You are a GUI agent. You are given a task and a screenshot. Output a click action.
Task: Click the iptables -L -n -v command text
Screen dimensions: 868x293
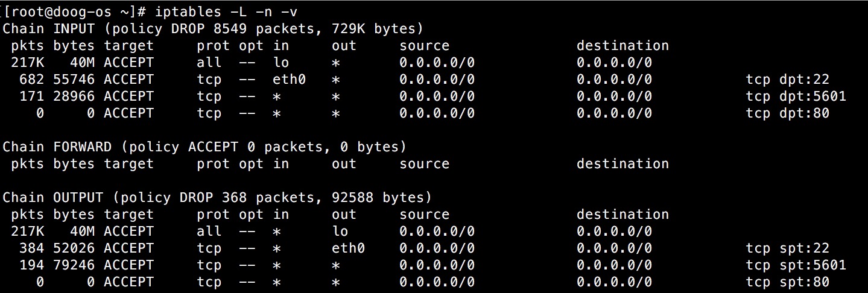pos(226,11)
